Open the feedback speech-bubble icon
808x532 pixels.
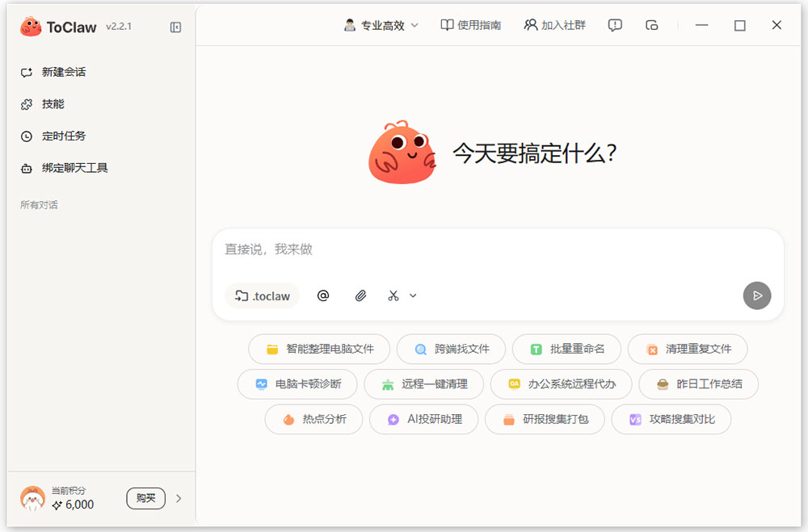coord(615,25)
